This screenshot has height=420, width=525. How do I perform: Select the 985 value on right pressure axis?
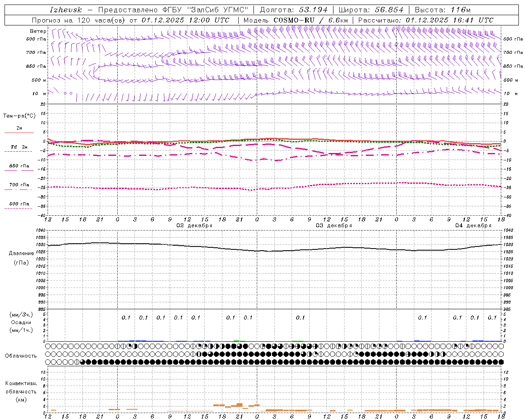[508, 309]
